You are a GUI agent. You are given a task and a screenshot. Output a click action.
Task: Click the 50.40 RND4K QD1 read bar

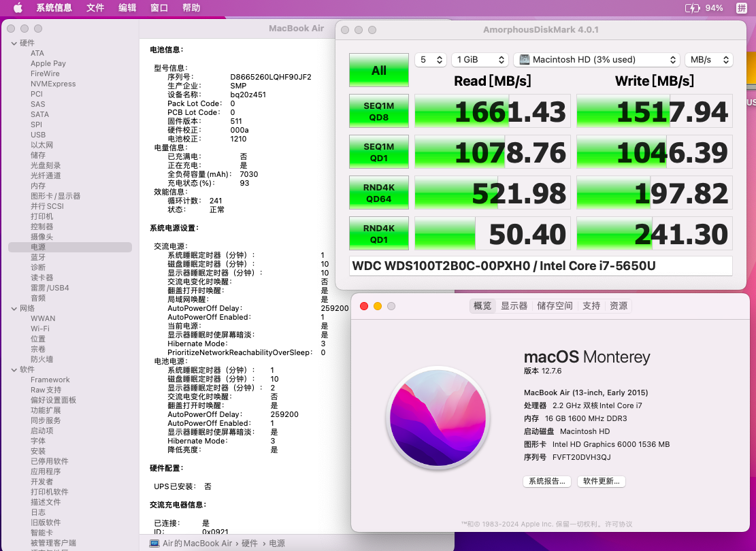[493, 234]
